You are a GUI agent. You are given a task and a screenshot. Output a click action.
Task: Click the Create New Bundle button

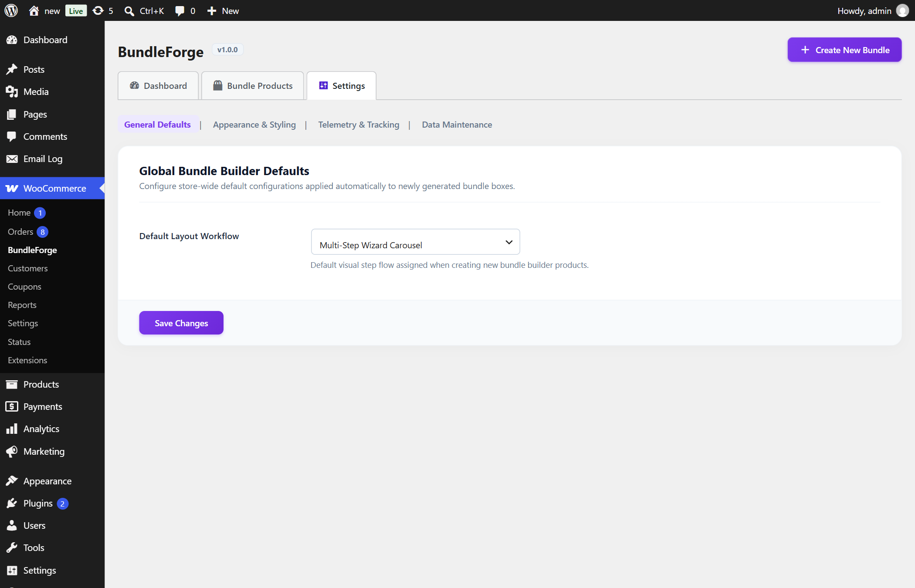(x=844, y=50)
